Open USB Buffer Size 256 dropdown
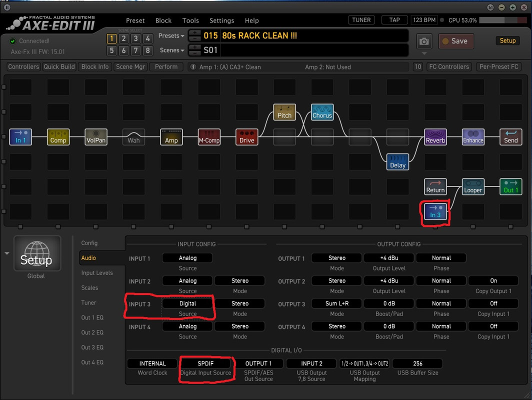 coord(417,363)
